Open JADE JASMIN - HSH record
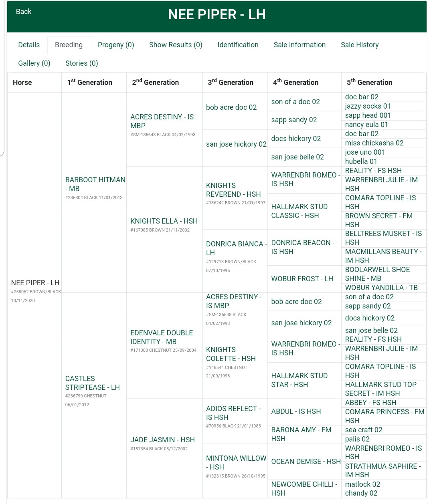The width and height of the screenshot is (433, 504). click(x=162, y=440)
